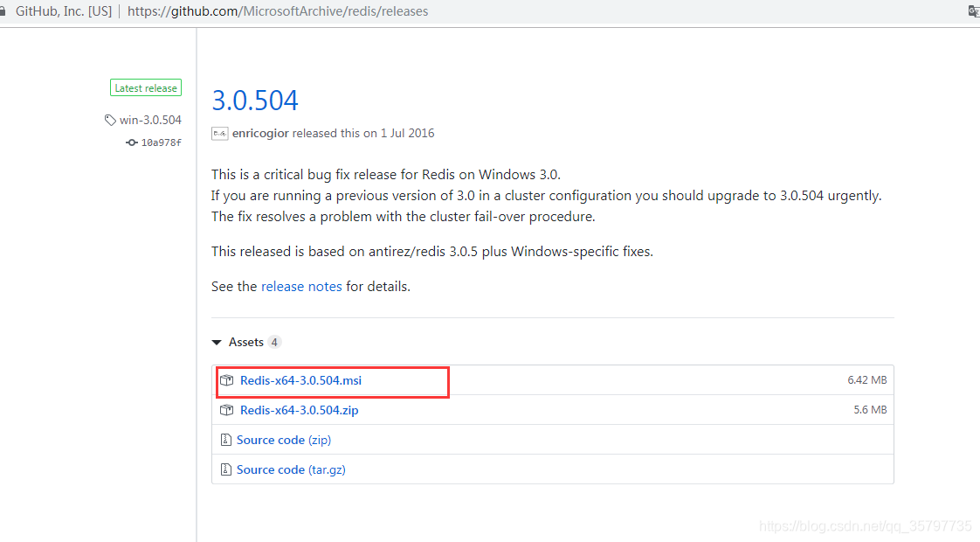Open the win-3.0.504 tag link
The image size is (980, 542).
(150, 120)
